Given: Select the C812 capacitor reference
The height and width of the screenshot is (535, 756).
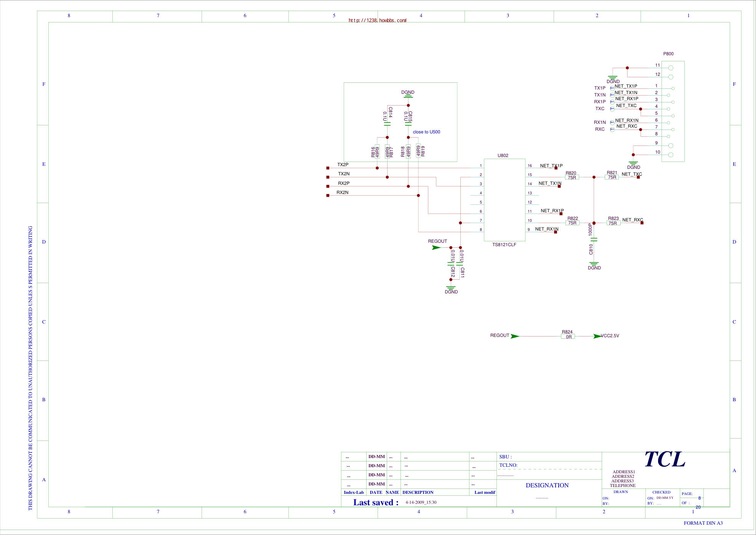Looking at the screenshot, I should click(x=453, y=272).
